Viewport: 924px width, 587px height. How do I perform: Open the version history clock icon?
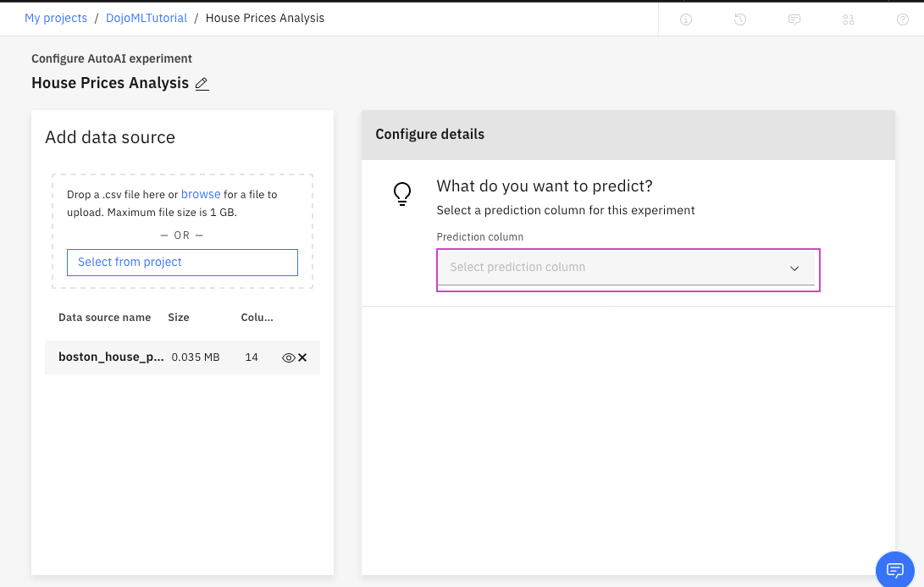point(740,19)
